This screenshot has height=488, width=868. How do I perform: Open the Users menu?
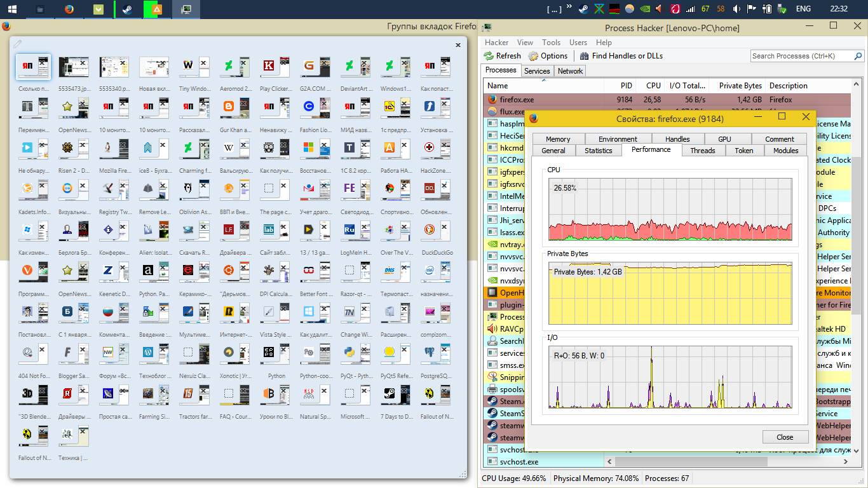pos(578,43)
